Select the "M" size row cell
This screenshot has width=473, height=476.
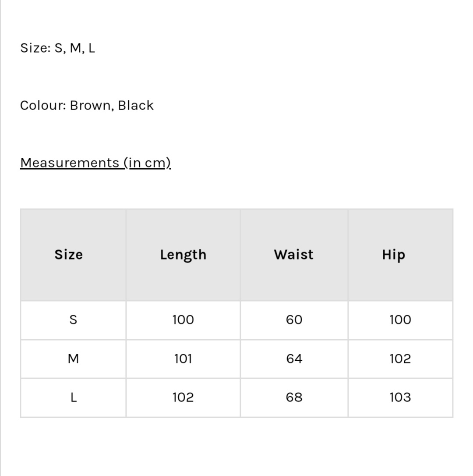coord(73,359)
